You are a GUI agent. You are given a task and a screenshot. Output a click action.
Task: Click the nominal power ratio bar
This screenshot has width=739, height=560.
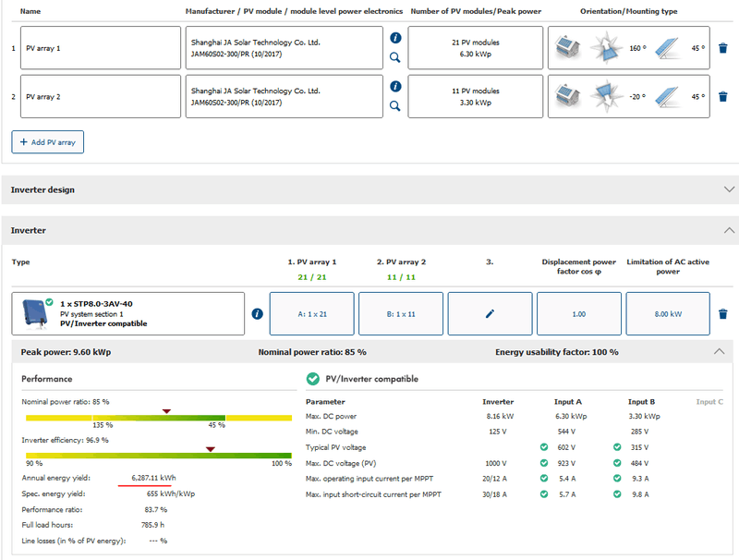pyautogui.click(x=158, y=418)
